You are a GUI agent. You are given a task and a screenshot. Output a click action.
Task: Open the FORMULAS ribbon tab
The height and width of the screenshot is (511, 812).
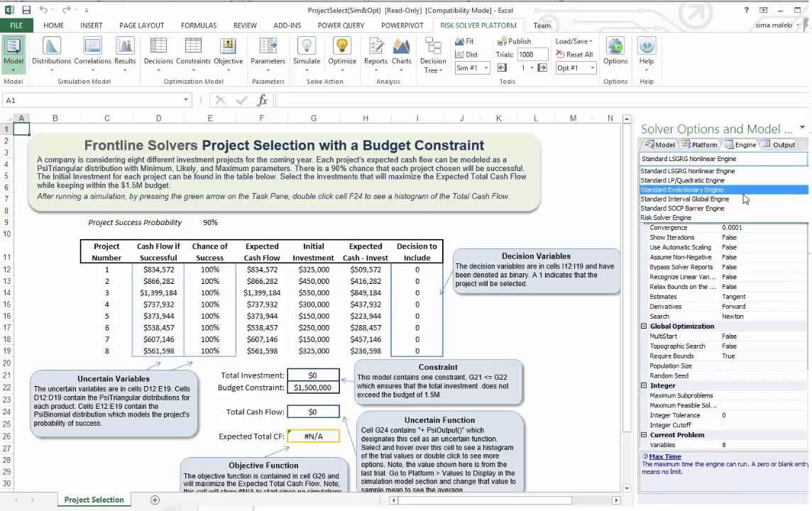click(x=199, y=26)
